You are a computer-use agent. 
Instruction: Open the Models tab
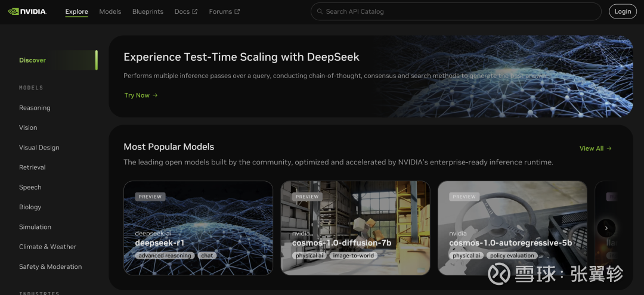pos(110,11)
